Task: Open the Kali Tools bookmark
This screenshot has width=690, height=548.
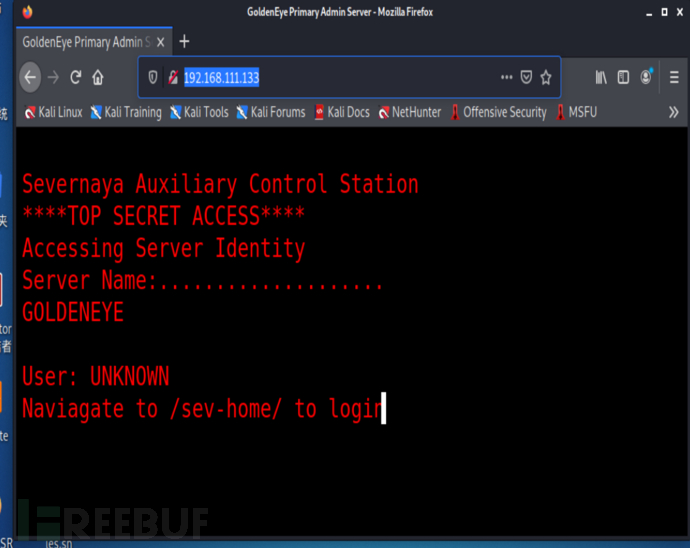Action: (199, 113)
